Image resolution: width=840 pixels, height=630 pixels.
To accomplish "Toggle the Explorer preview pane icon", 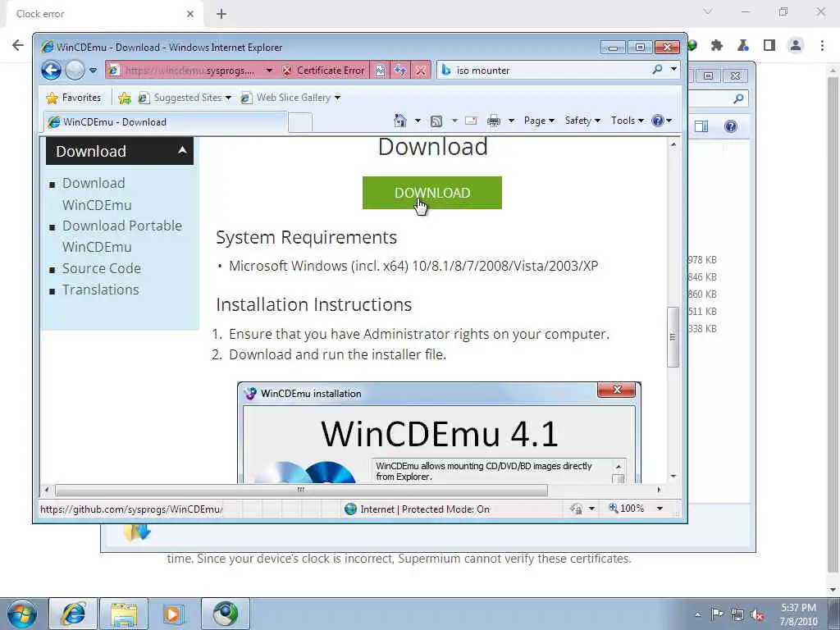I will point(701,126).
